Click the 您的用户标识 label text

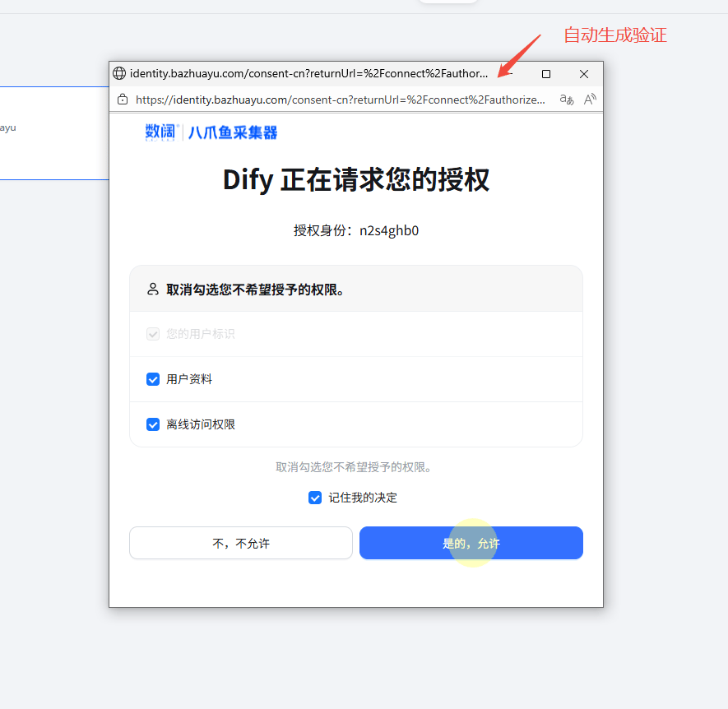[201, 334]
